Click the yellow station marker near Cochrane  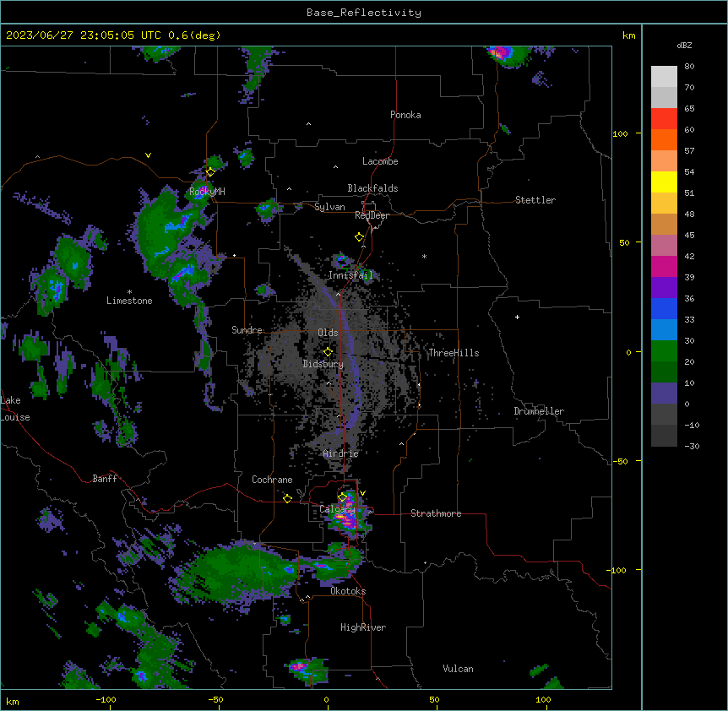tap(287, 498)
